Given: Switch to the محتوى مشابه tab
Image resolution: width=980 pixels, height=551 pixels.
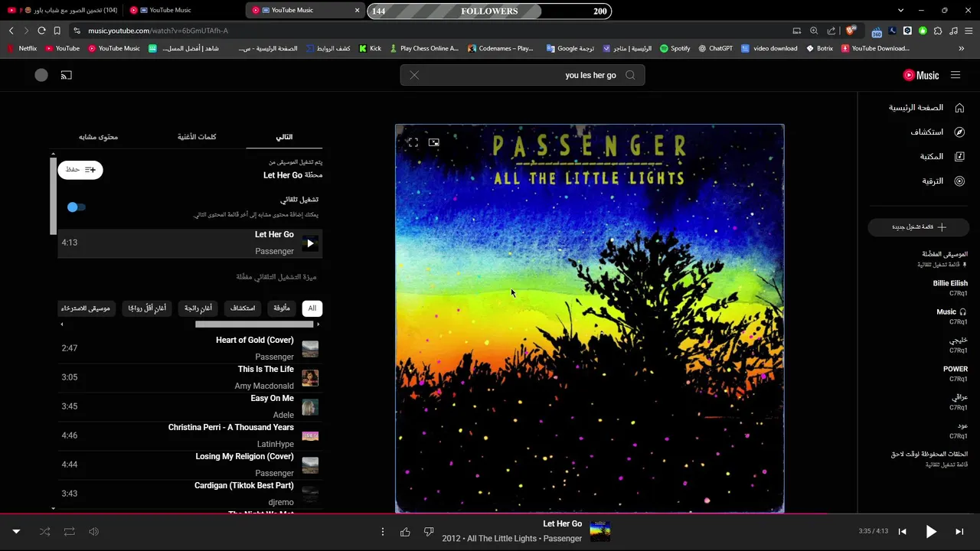Looking at the screenshot, I should [x=98, y=137].
